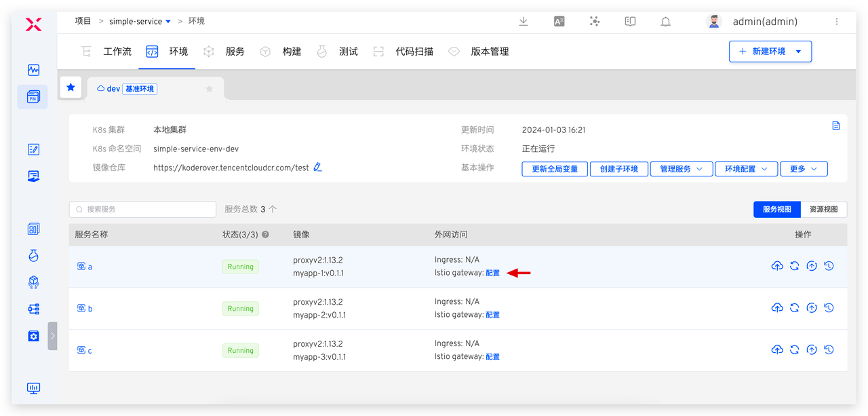Click 配置 link for service a
Image resolution: width=868 pixels, height=416 pixels.
click(x=492, y=273)
